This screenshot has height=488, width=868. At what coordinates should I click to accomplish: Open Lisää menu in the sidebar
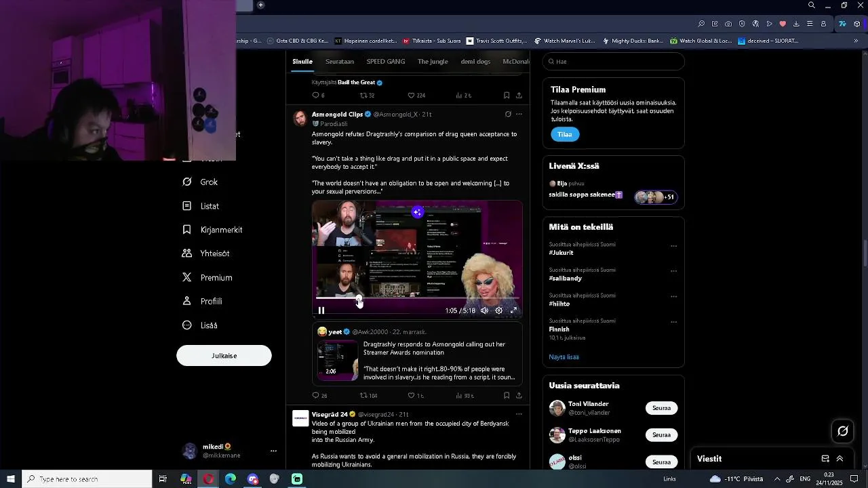tap(200, 325)
